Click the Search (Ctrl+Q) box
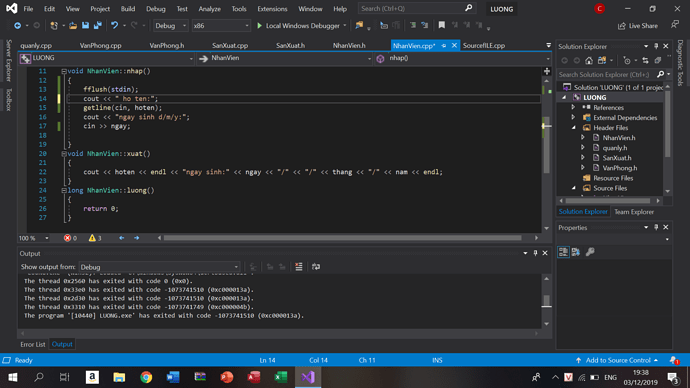The image size is (690, 388). 416,8
